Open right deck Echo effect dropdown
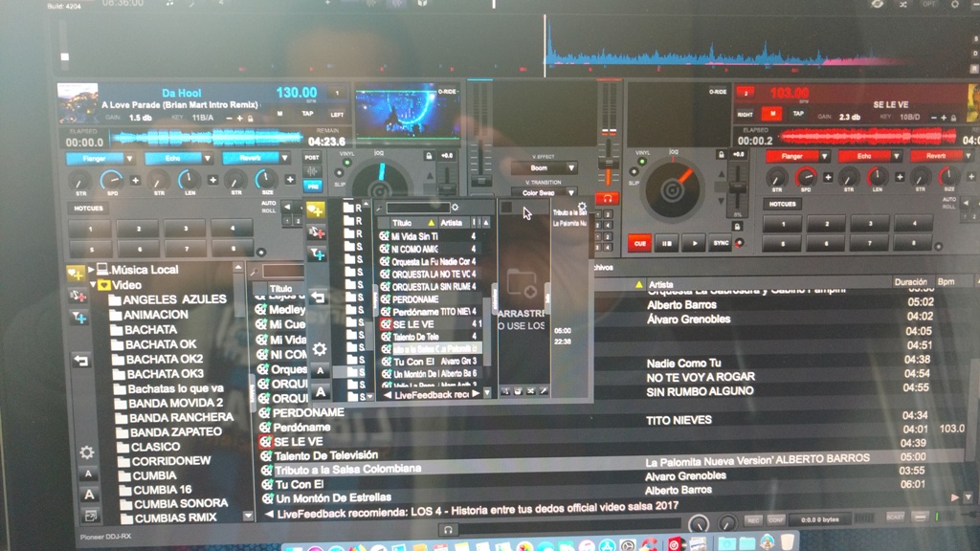This screenshot has width=980, height=551. pos(897,156)
